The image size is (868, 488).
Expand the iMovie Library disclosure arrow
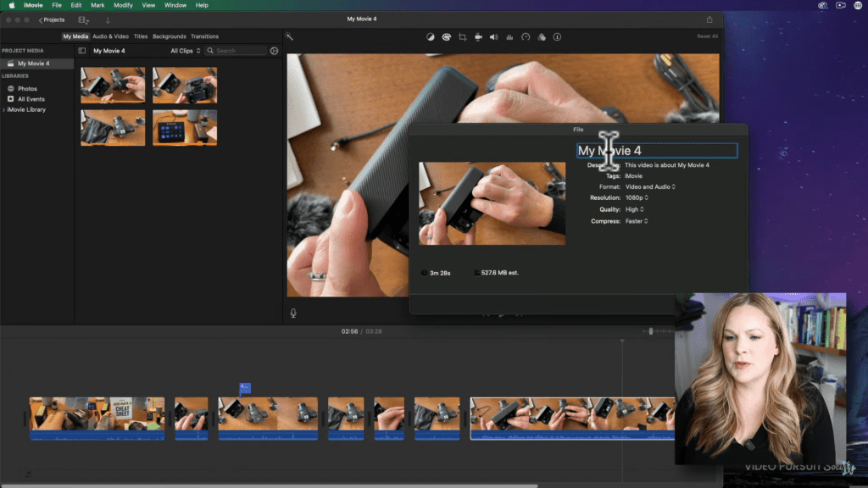4,110
